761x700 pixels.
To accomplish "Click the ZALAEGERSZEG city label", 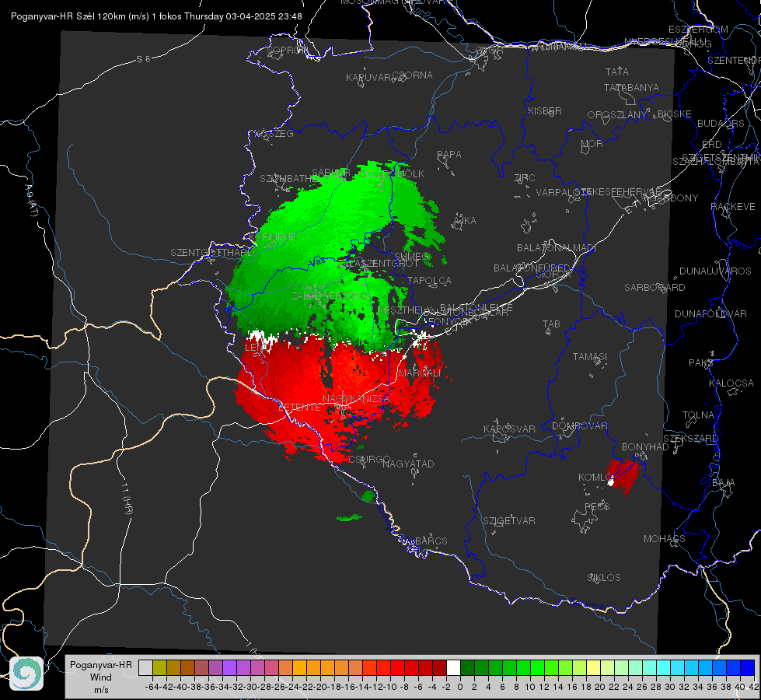I will click(x=330, y=296).
